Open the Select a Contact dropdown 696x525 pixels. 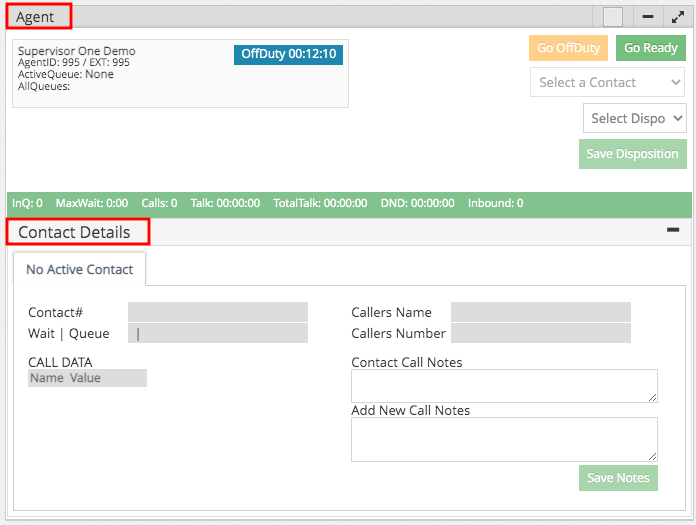point(607,82)
